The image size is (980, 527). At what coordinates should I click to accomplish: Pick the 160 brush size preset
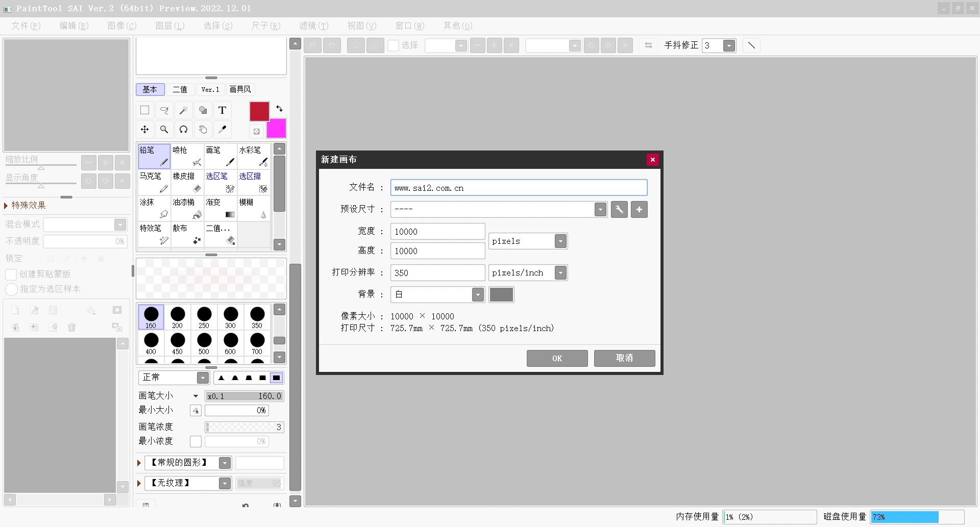click(151, 317)
